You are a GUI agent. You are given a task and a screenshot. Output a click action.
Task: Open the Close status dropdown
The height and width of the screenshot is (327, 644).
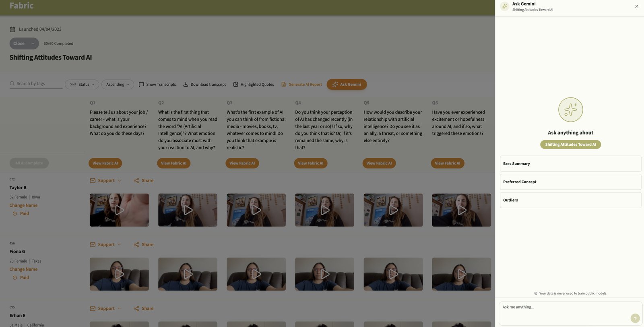pyautogui.click(x=24, y=43)
